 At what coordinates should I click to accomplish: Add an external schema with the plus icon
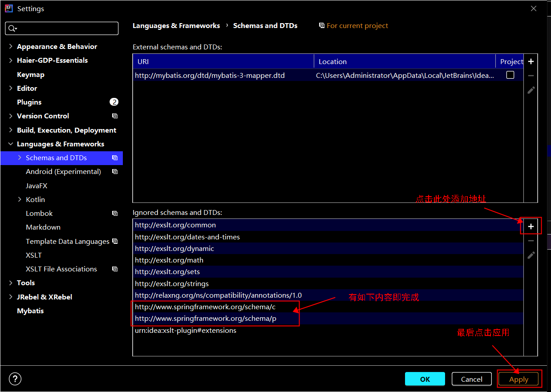(531, 61)
